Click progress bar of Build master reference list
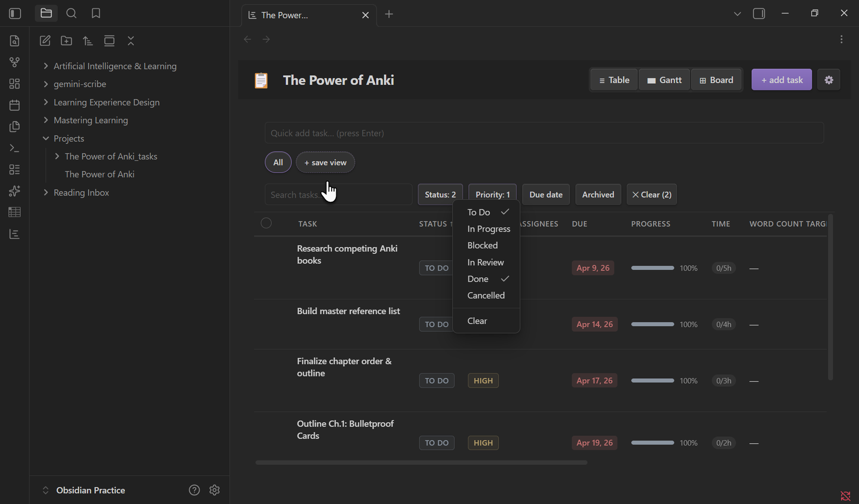This screenshot has width=859, height=504. coord(652,325)
